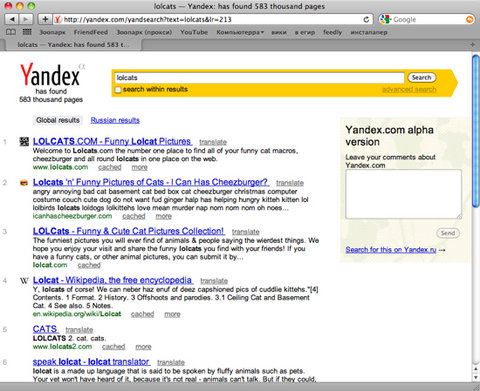Screen dimensions: 480x391
Task: Click the Send comments button
Action: click(x=448, y=233)
